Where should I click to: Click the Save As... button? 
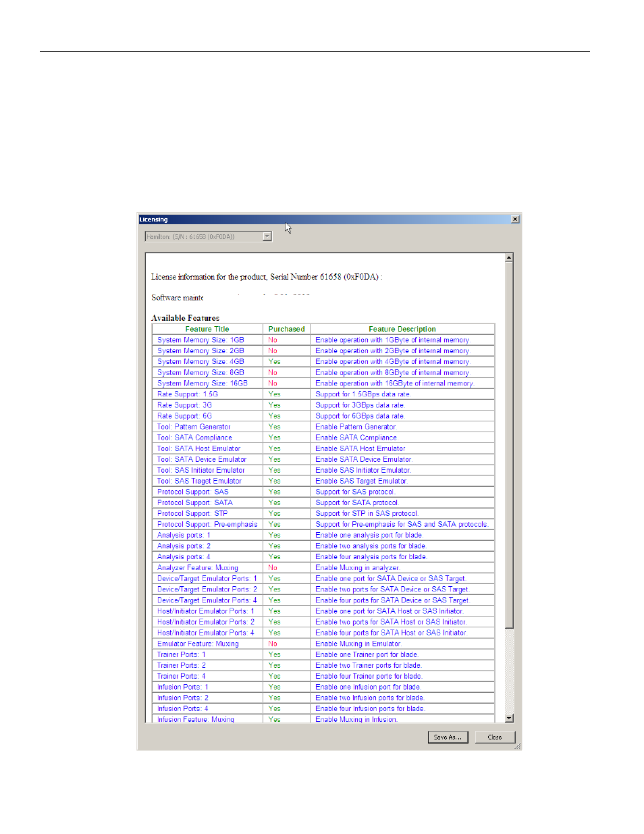click(x=448, y=737)
